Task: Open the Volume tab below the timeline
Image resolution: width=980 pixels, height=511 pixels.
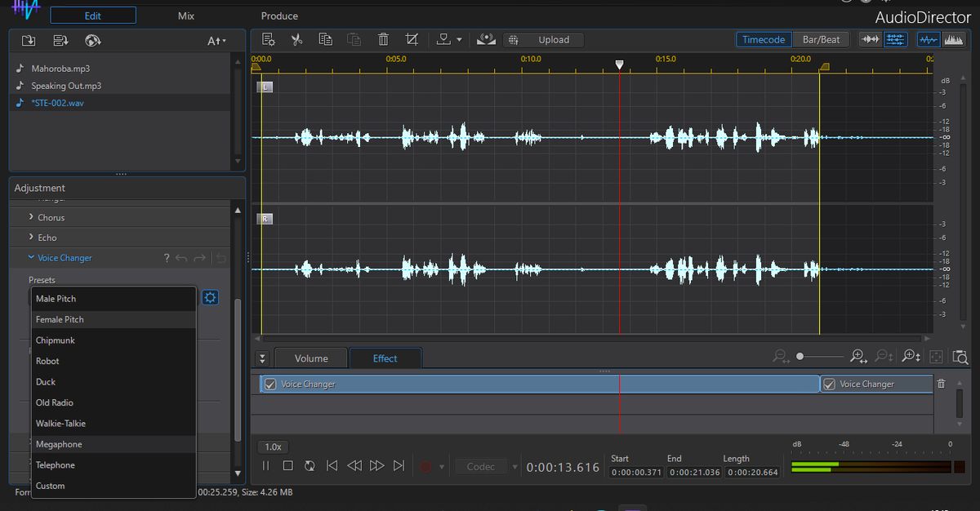Action: (310, 358)
